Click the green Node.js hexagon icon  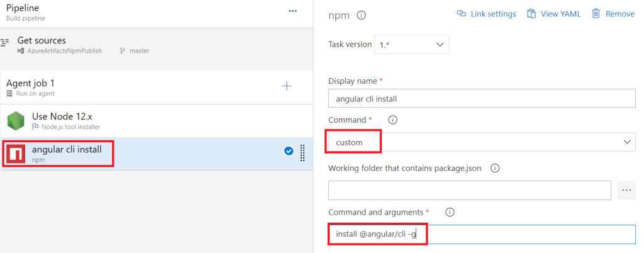tap(16, 121)
